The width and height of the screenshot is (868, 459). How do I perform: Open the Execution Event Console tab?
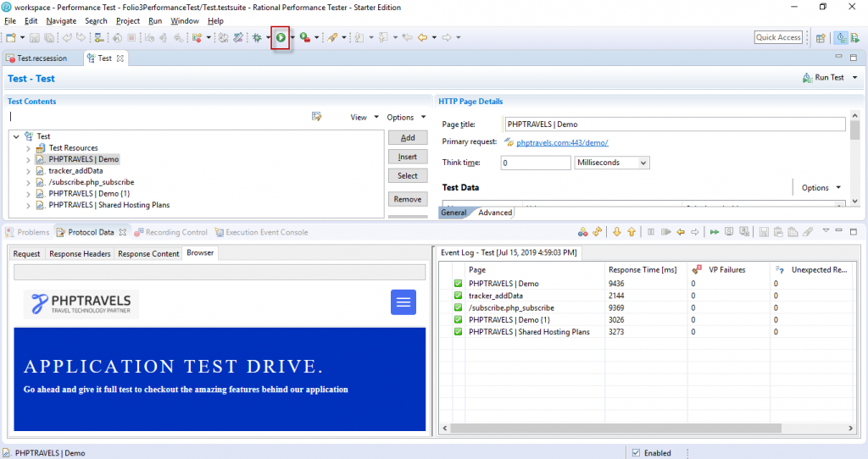(x=261, y=232)
